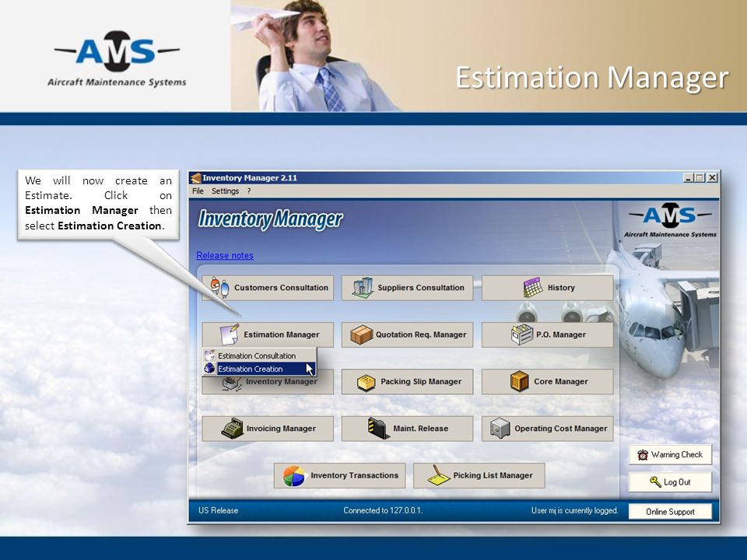Click 'Connected to 127.0.0.1.' status text
This screenshot has width=747, height=560.
[383, 510]
